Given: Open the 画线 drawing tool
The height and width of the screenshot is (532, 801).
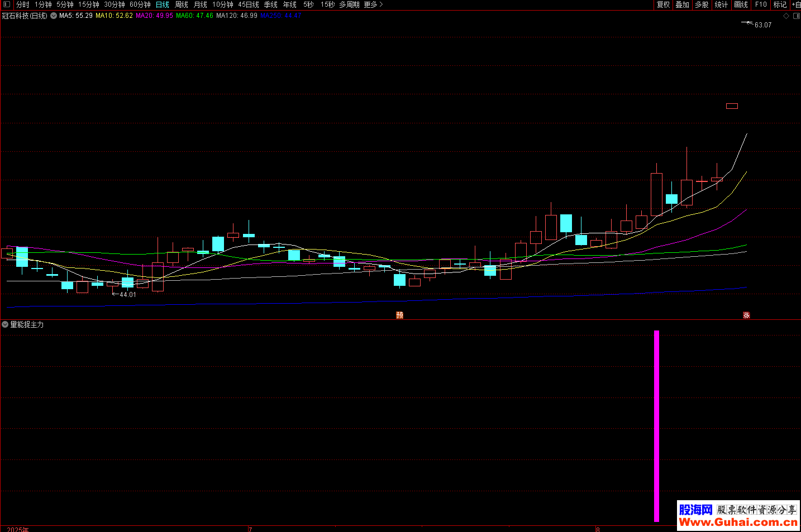Looking at the screenshot, I should 741,4.
